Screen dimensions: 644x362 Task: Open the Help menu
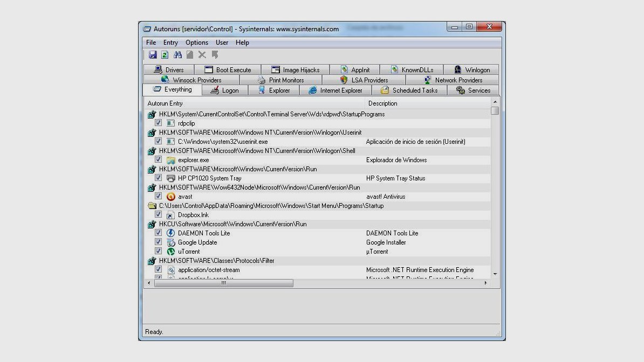(x=242, y=42)
